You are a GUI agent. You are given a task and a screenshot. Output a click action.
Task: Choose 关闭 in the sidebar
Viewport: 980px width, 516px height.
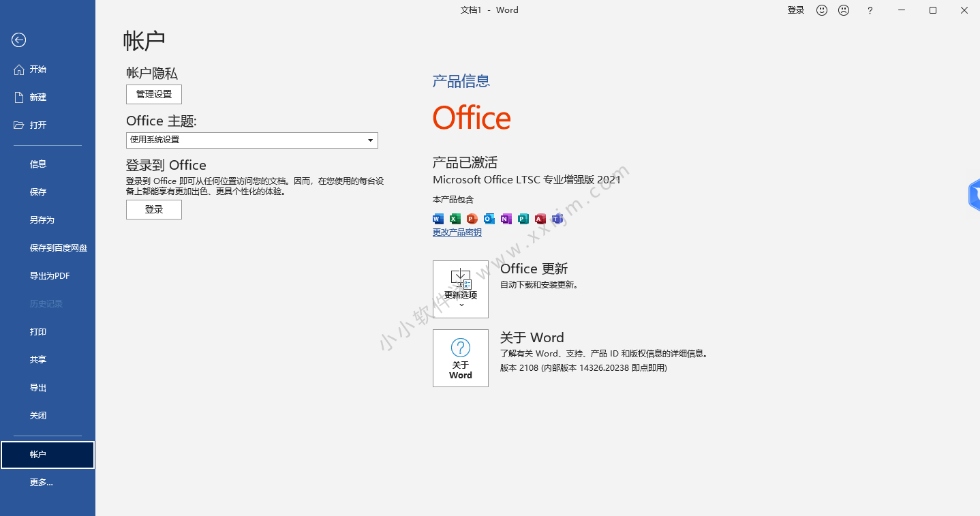48,416
